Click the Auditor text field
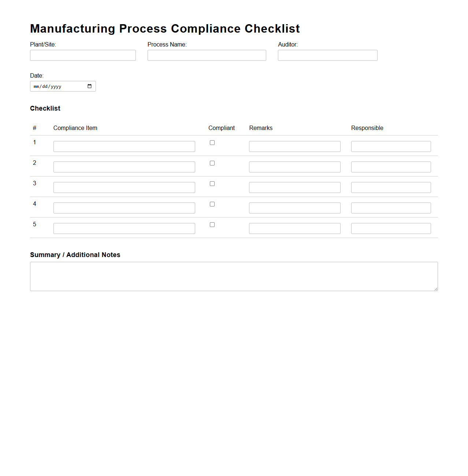 [327, 55]
